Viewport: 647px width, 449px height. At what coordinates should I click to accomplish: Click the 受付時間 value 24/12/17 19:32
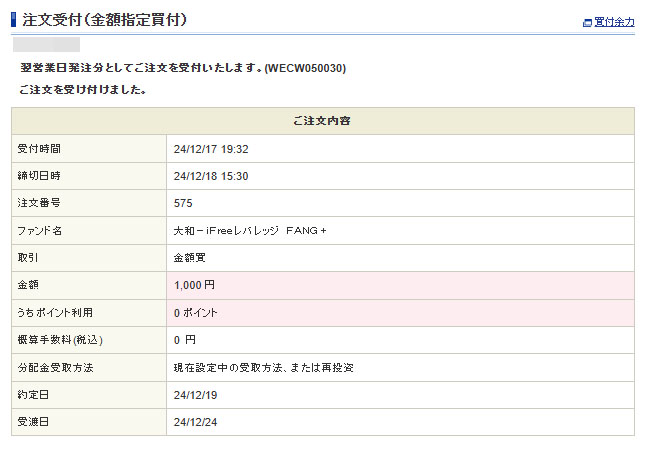click(x=210, y=149)
